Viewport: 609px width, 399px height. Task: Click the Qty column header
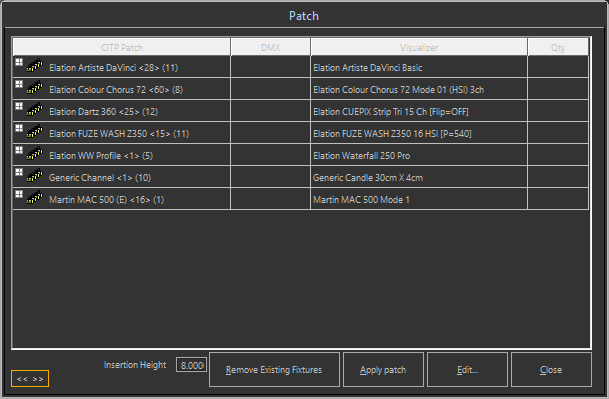tap(558, 47)
